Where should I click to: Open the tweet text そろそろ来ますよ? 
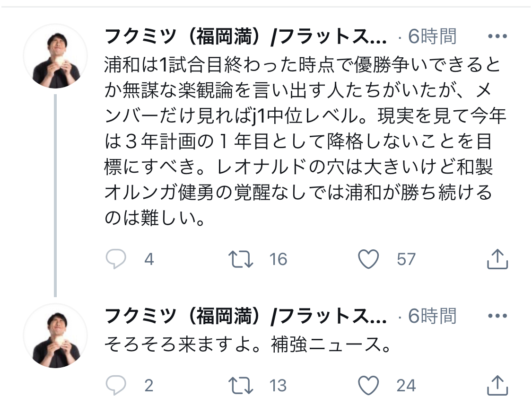[x=248, y=344]
